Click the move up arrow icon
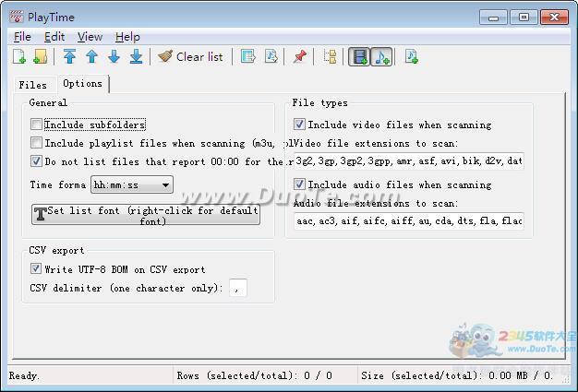 (91, 57)
